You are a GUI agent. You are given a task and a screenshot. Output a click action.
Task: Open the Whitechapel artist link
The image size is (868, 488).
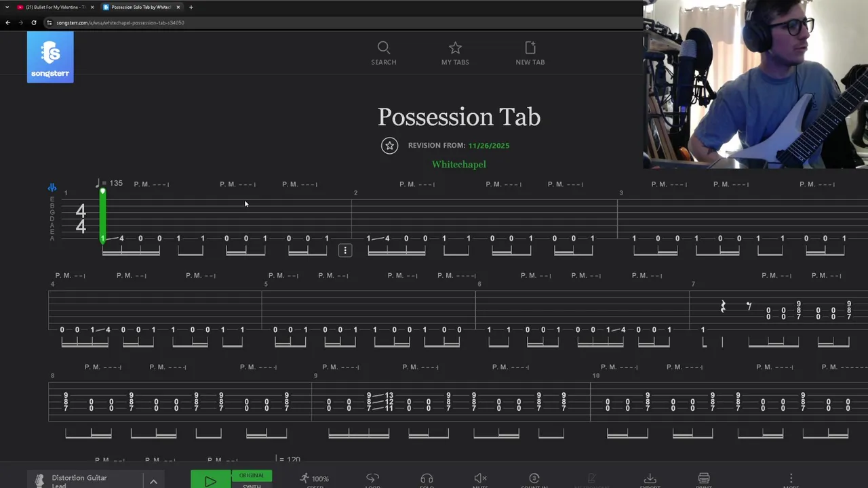pos(459,164)
